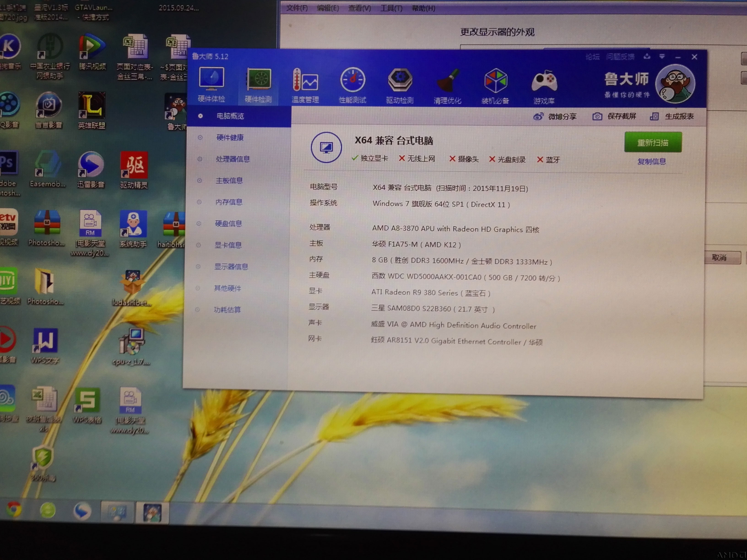This screenshot has width=747, height=560.
Task: Open 温度管理 temperature management
Action: click(x=305, y=85)
